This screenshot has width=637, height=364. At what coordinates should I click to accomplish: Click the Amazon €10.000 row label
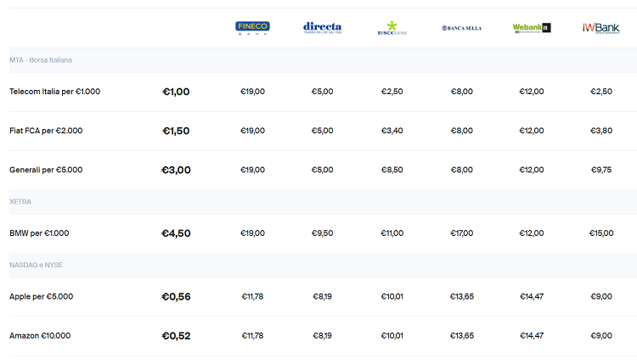pos(40,336)
